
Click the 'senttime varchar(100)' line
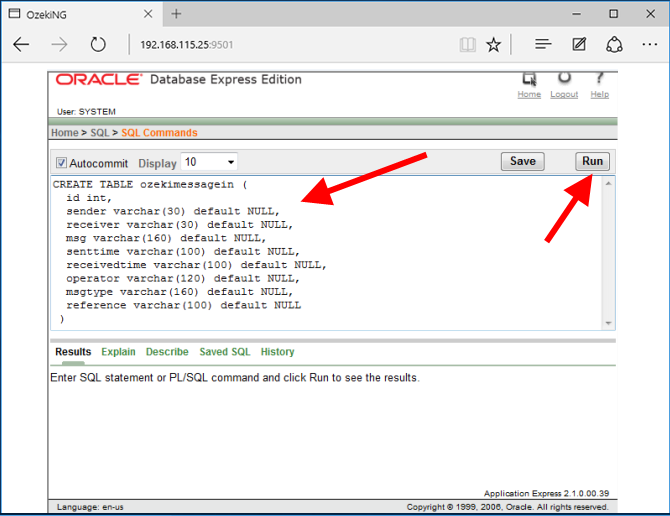(x=183, y=252)
